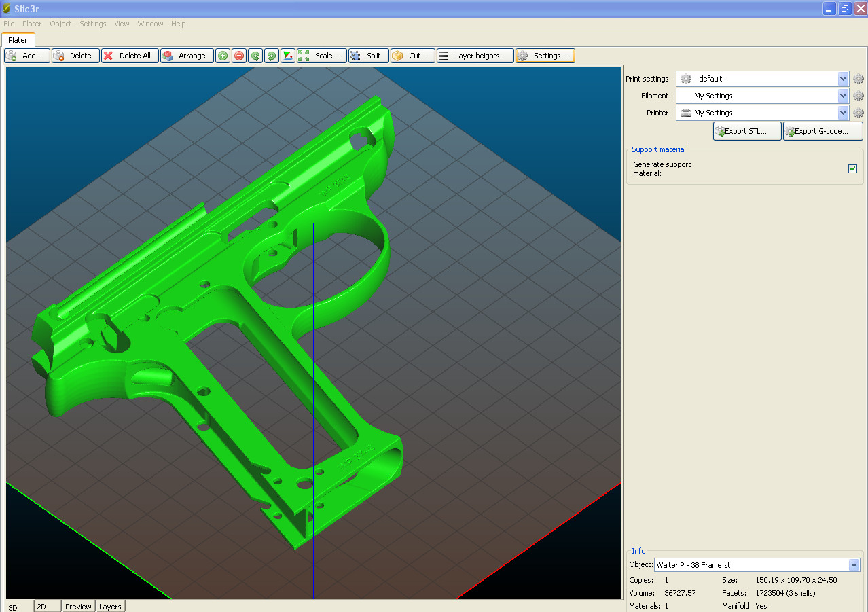Open the Print settings dropdown
This screenshot has height=612, width=868.
pos(842,78)
